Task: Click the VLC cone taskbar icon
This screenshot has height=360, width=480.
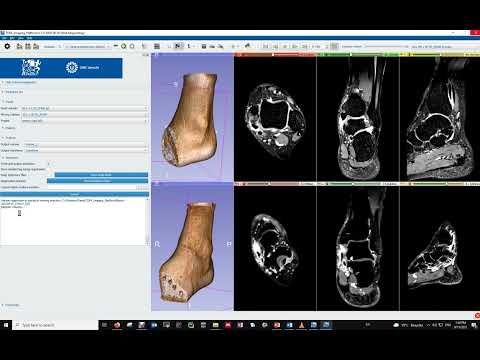Action: (x=301, y=325)
